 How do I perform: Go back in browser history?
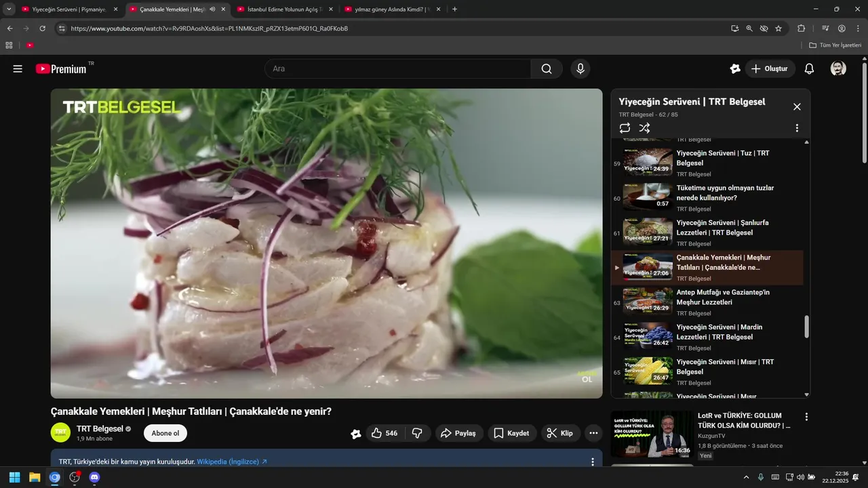coord(10,28)
